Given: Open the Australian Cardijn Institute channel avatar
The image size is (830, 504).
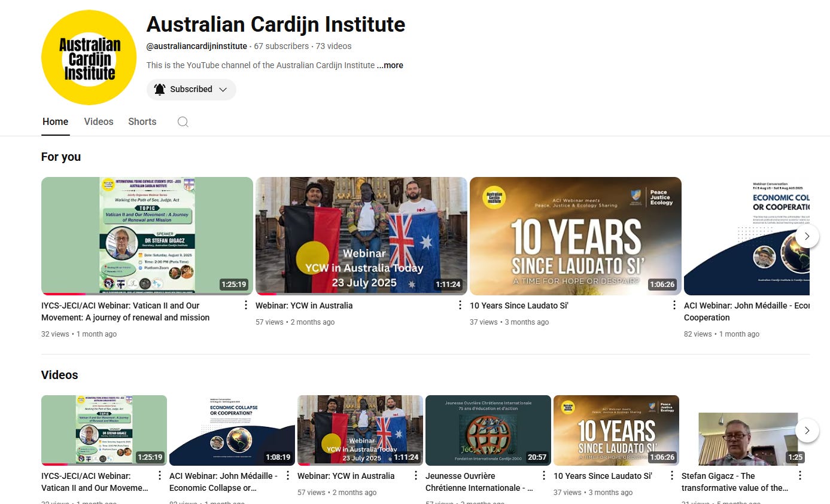Looking at the screenshot, I should pyautogui.click(x=89, y=57).
